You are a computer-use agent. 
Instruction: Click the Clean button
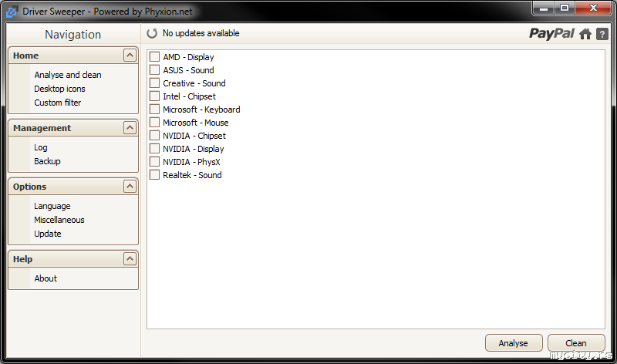(x=576, y=342)
